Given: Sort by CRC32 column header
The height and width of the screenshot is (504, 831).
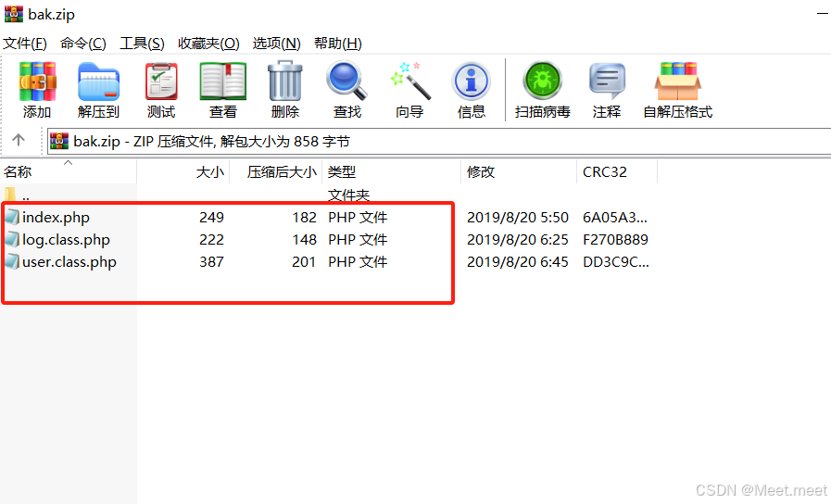Looking at the screenshot, I should point(617,171).
